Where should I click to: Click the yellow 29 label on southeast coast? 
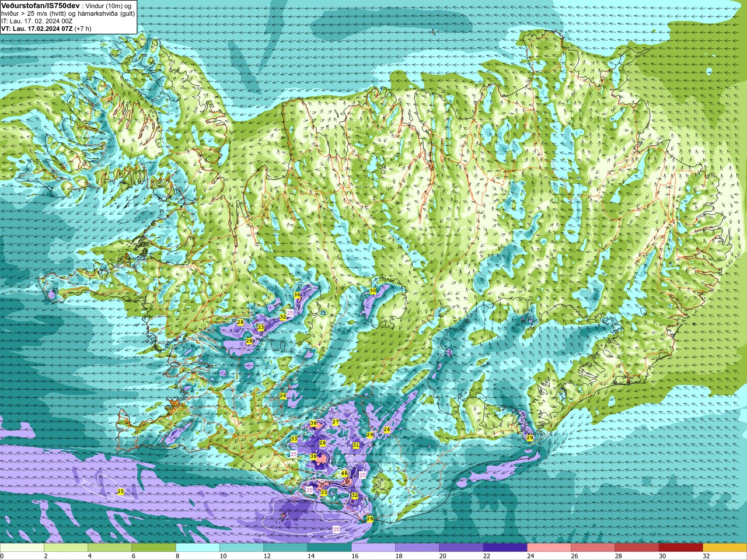point(530,437)
